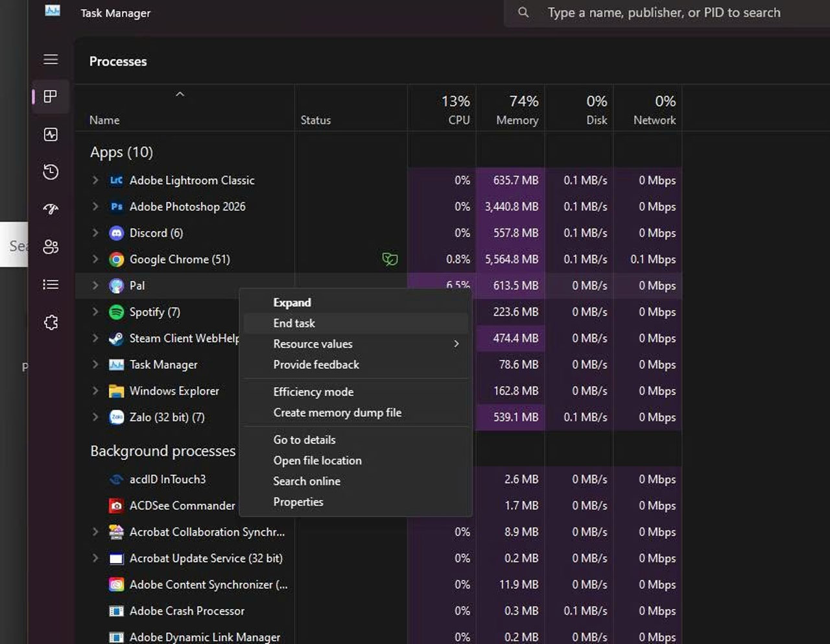830x644 pixels.
Task: Select the Processes sidebar icon
Action: [51, 97]
